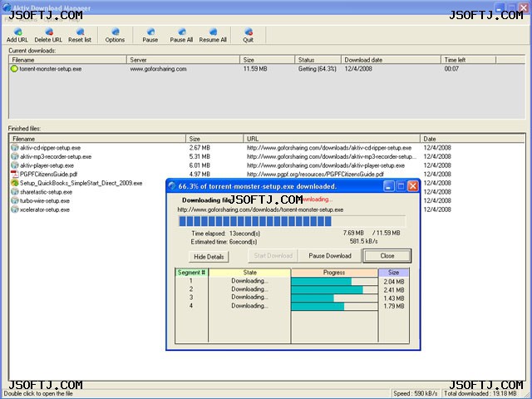This screenshot has width=532, height=399.
Task: Click the PDF icon of PGPFCitizensGuide.pdf
Action: pos(15,174)
